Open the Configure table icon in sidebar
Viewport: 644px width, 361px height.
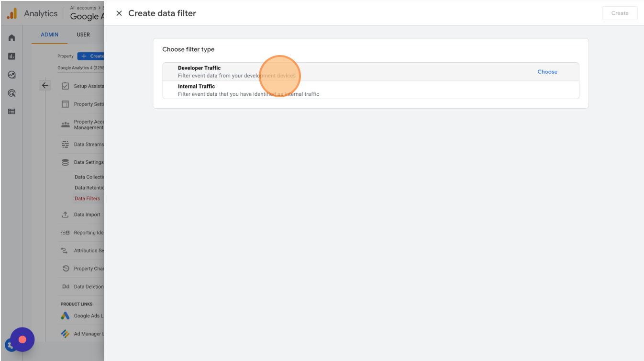point(12,112)
